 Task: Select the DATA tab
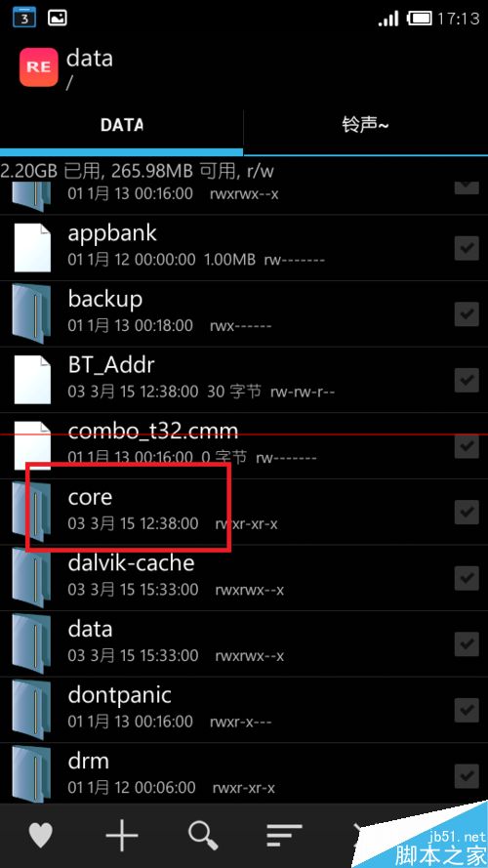click(x=122, y=125)
